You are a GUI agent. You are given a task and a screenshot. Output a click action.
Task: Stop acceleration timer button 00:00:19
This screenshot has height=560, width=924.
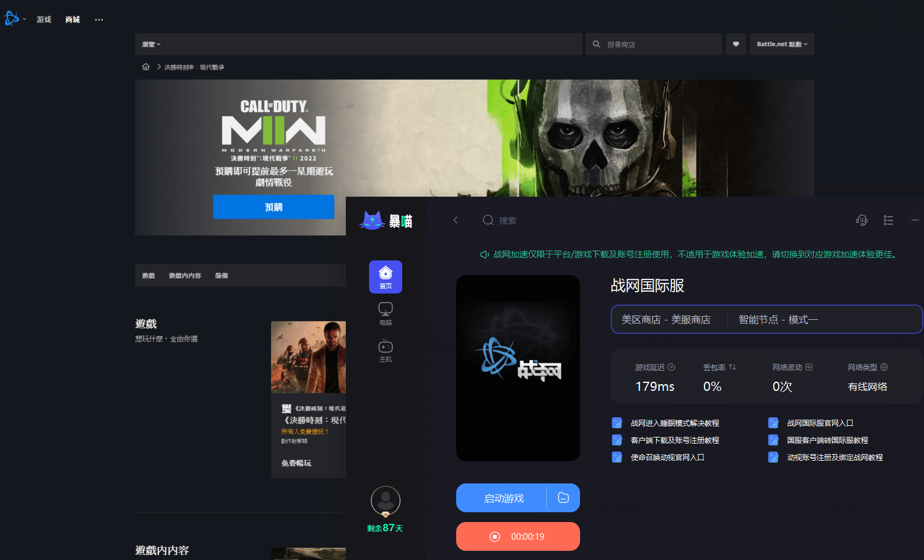[518, 537]
